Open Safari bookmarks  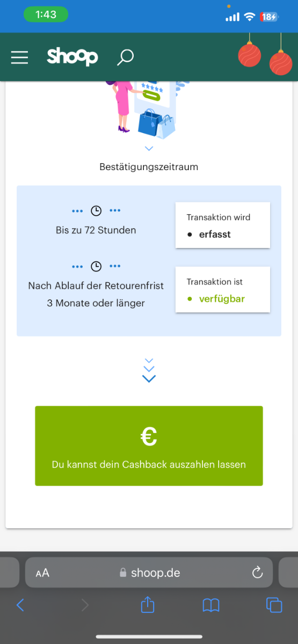click(211, 605)
